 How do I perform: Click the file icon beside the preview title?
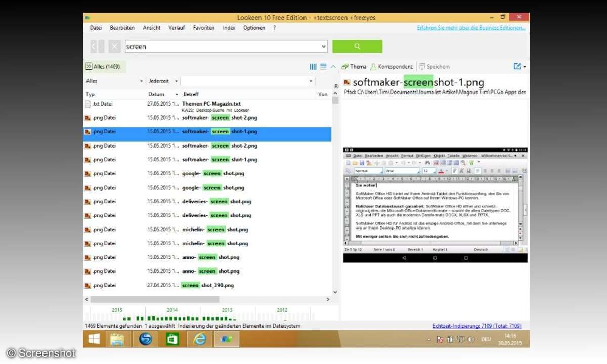click(346, 82)
